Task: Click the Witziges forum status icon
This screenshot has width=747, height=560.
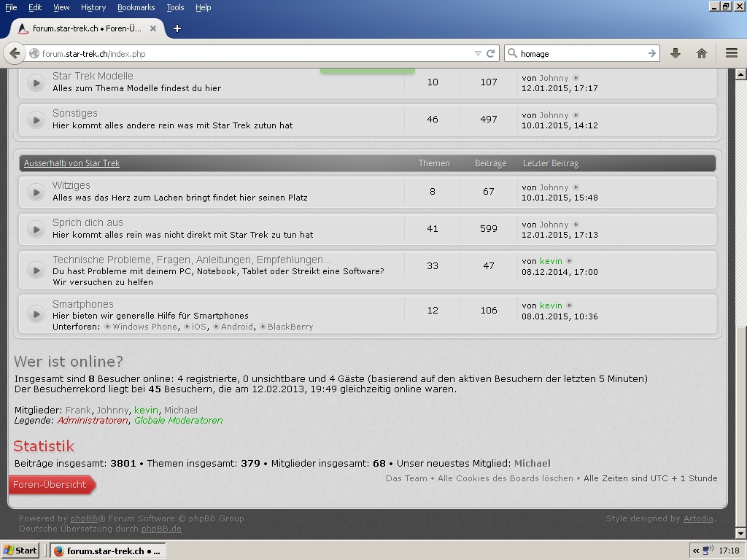Action: tap(36, 192)
